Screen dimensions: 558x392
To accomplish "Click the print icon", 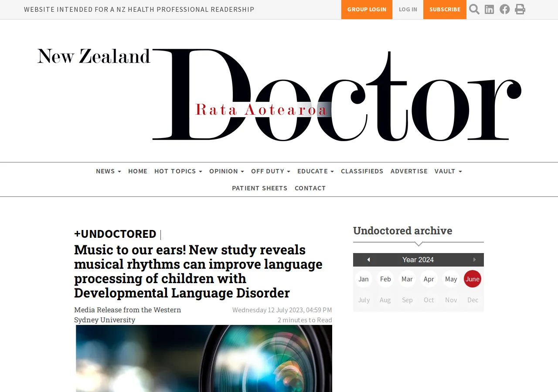I will 520,9.
